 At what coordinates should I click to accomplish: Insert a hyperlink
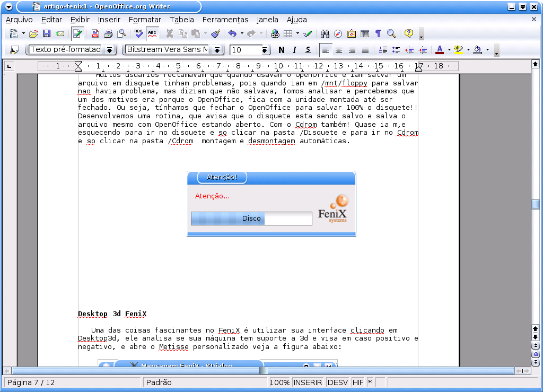pos(275,33)
